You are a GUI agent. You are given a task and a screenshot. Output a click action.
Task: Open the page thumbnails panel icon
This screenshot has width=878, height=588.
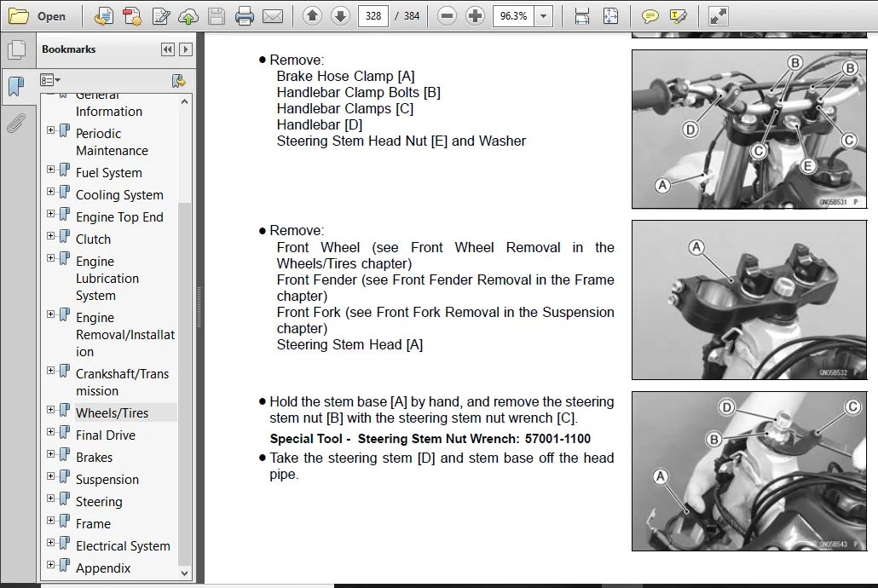(17, 49)
